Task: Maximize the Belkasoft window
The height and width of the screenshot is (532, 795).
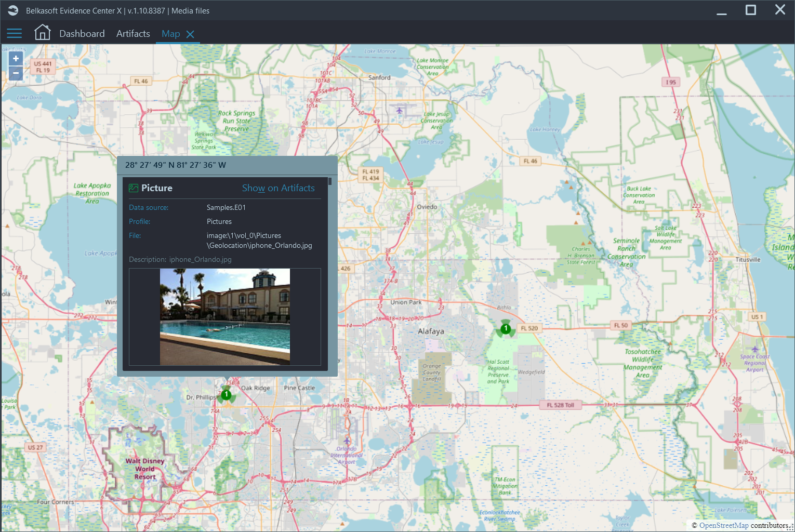Action: click(x=751, y=10)
